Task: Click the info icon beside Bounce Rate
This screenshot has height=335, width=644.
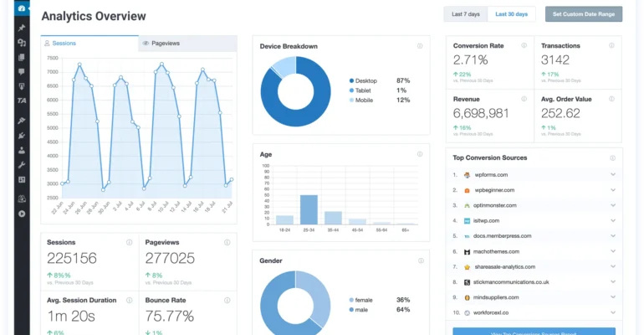Action: 227,301
